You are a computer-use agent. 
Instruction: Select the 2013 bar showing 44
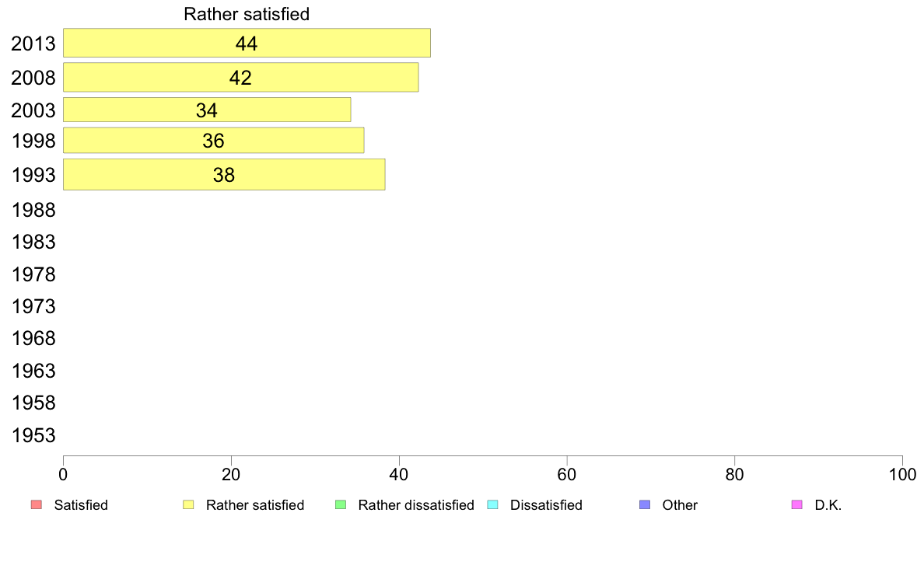click(247, 43)
